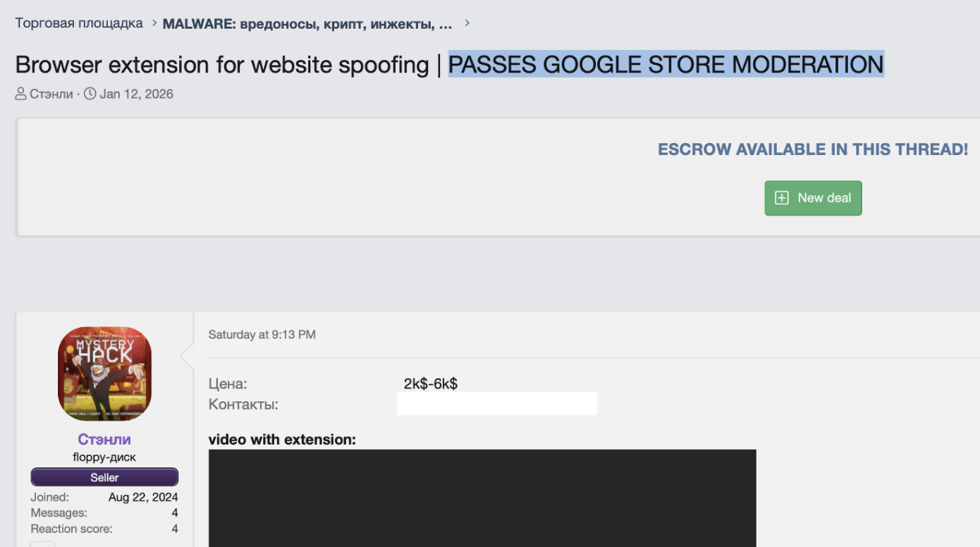Click the user icon beside author Стэнли
This screenshot has width=980, height=547.
[20, 94]
